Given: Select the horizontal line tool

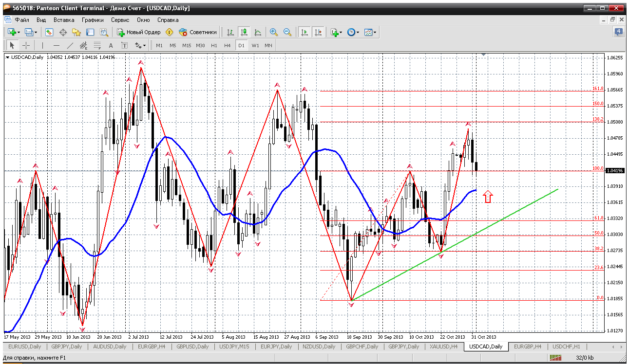Looking at the screenshot, I should pos(57,45).
